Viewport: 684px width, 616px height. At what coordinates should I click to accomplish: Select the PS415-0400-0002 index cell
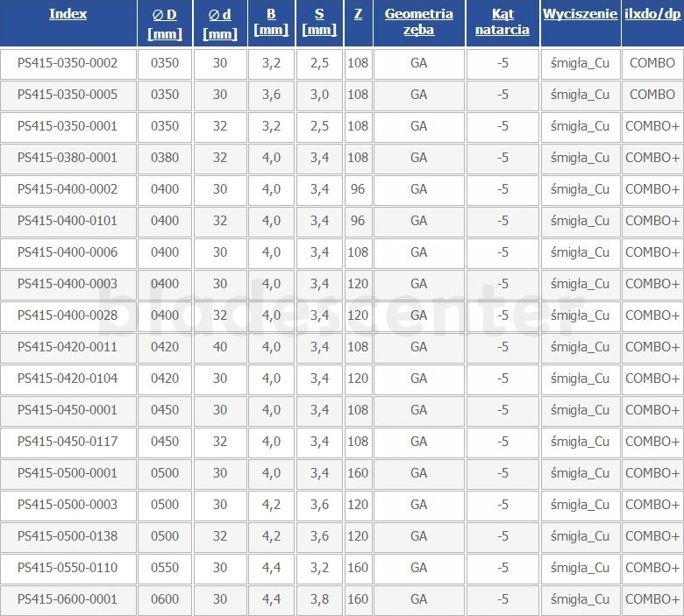(68, 189)
